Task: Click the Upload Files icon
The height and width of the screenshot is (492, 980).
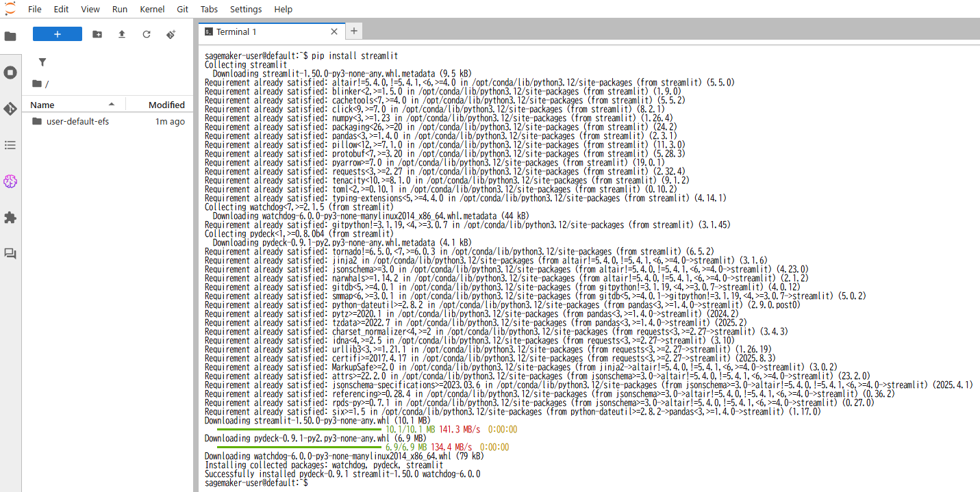Action: (x=122, y=34)
